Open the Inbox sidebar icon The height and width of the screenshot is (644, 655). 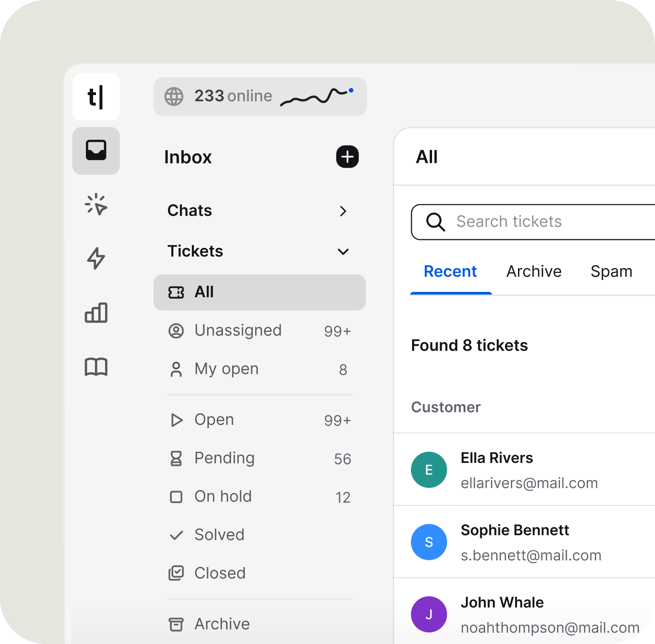tap(96, 150)
